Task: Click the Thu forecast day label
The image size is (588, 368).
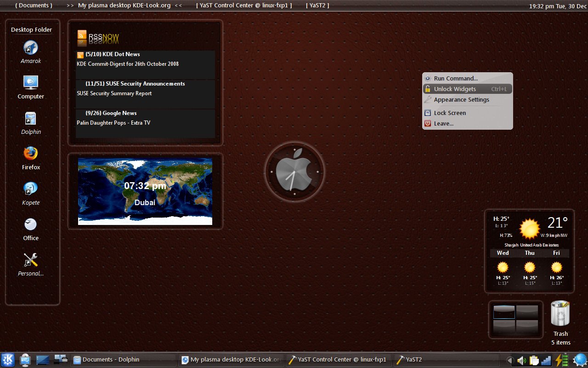Action: [530, 253]
